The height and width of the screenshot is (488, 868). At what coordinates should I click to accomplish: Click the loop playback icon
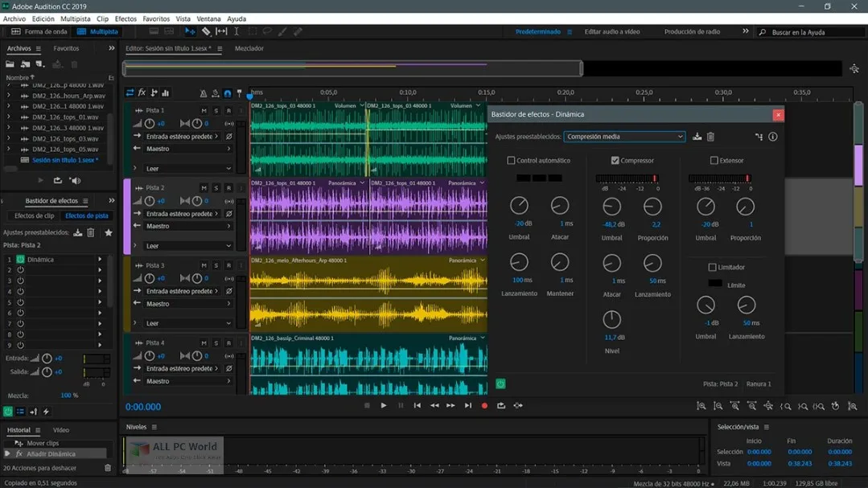coord(500,405)
